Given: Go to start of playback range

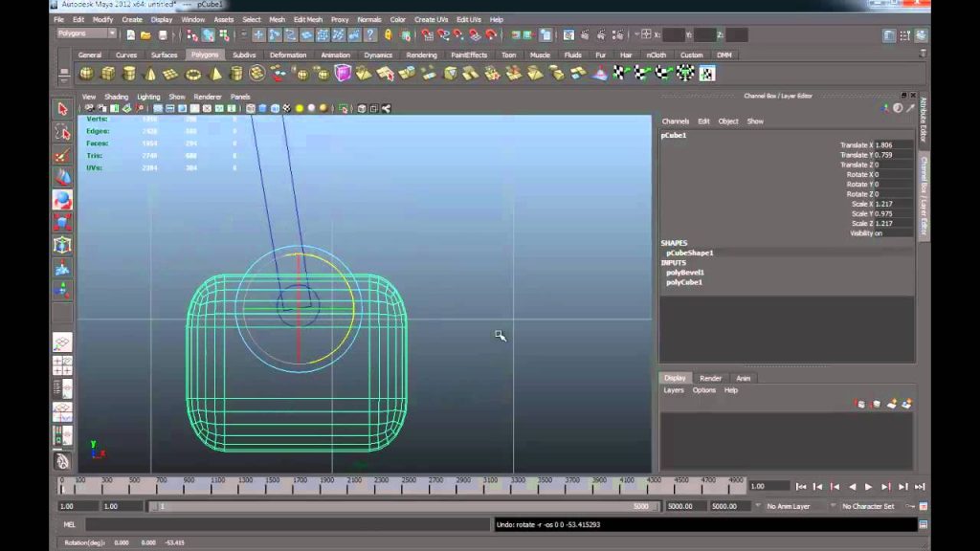Looking at the screenshot, I should 801,487.
